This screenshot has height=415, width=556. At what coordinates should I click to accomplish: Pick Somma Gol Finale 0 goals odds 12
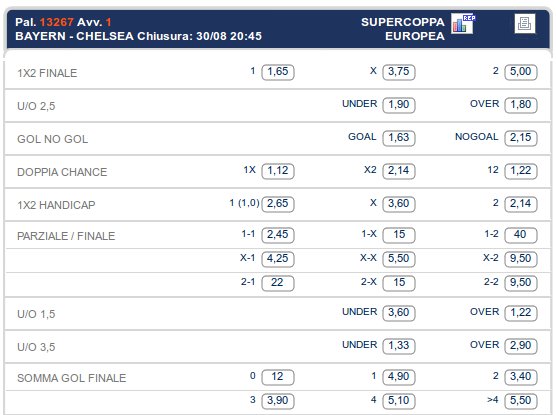coord(278,377)
